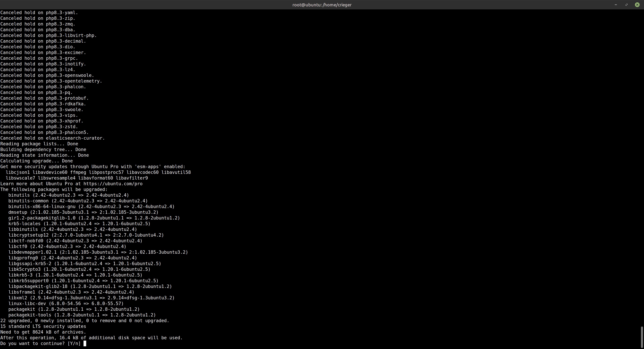Click 'Canceled hold on php8.3-xhprof.' line
The image size is (644, 349).
tap(42, 121)
